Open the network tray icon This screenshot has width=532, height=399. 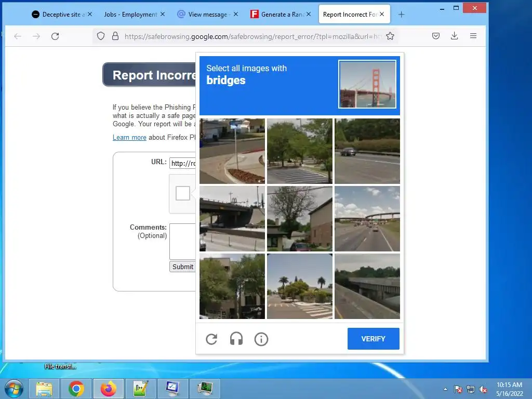(x=471, y=389)
